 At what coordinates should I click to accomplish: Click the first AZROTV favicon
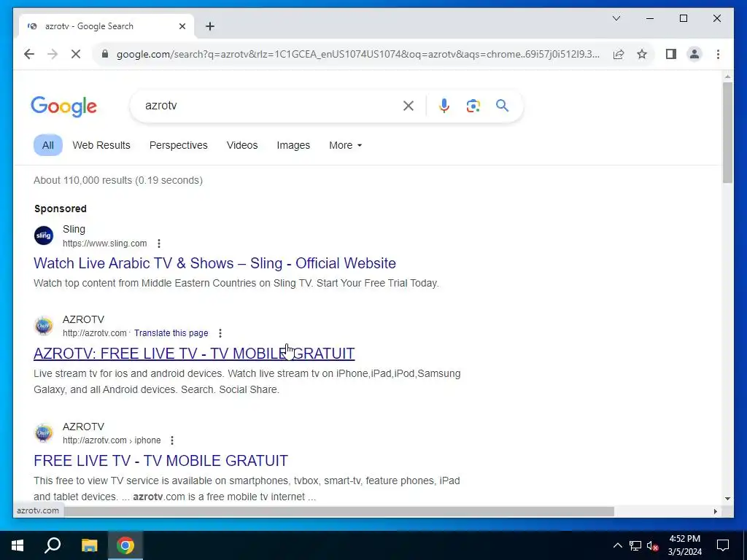click(x=44, y=326)
